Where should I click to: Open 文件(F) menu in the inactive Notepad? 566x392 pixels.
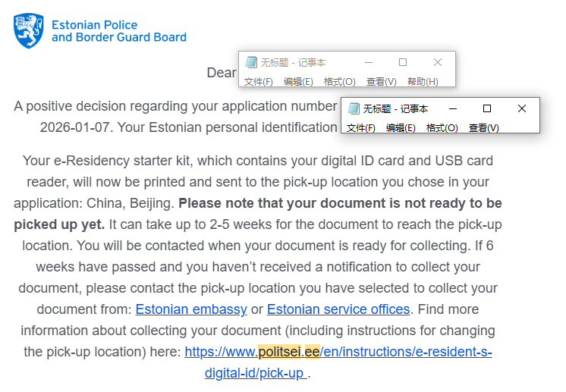tap(259, 82)
